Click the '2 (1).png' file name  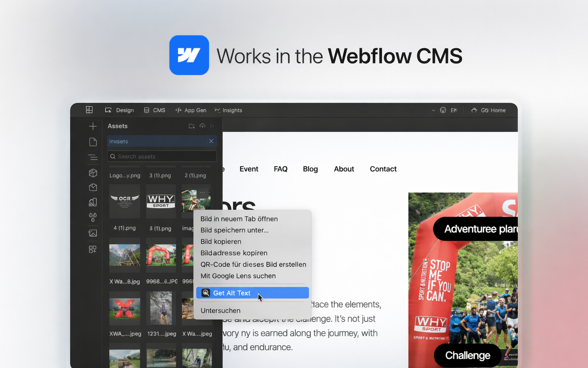click(x=195, y=175)
